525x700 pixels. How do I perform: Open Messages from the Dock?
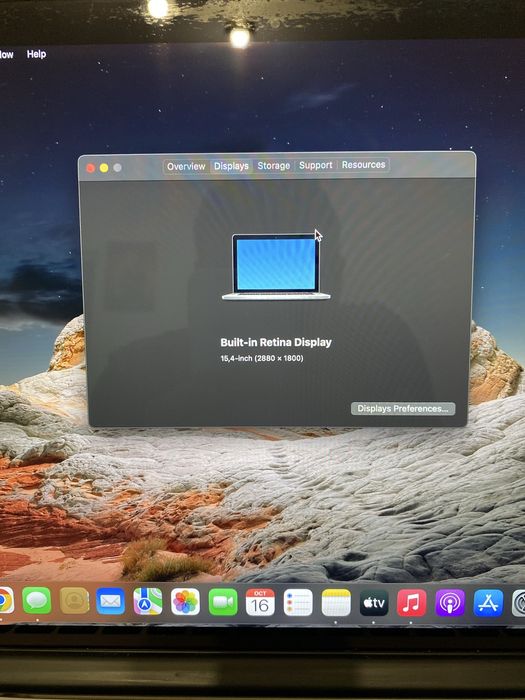point(37,601)
